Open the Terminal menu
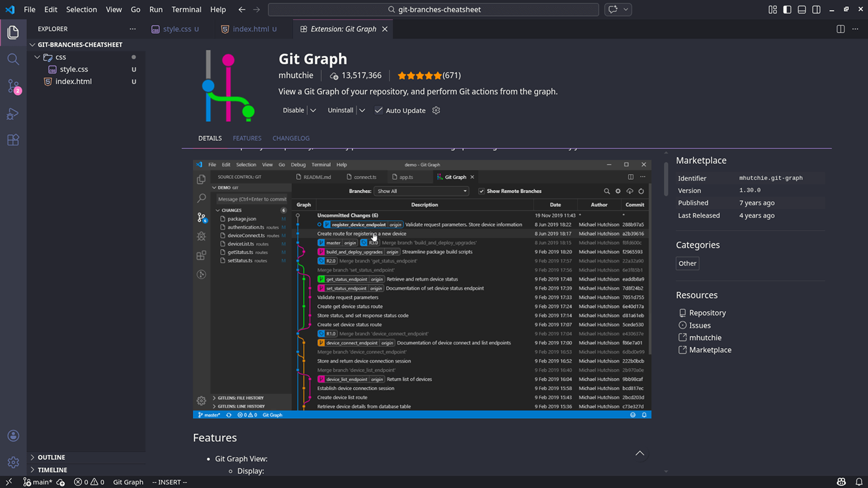The width and height of the screenshot is (868, 488). [x=186, y=10]
